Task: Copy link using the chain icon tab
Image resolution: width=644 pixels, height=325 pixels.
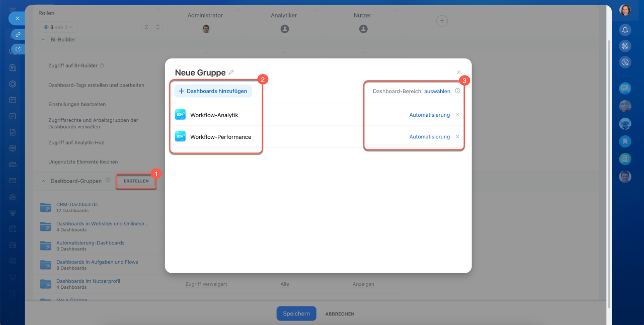Action: (x=18, y=34)
